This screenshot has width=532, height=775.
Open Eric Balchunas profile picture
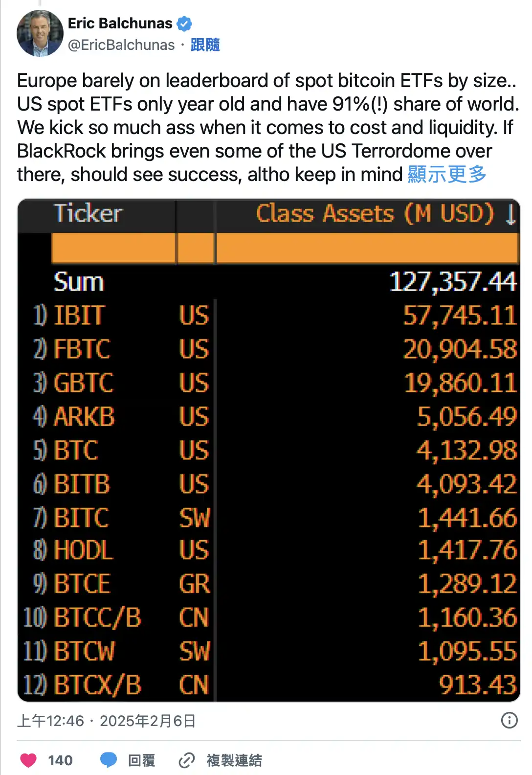coord(40,33)
